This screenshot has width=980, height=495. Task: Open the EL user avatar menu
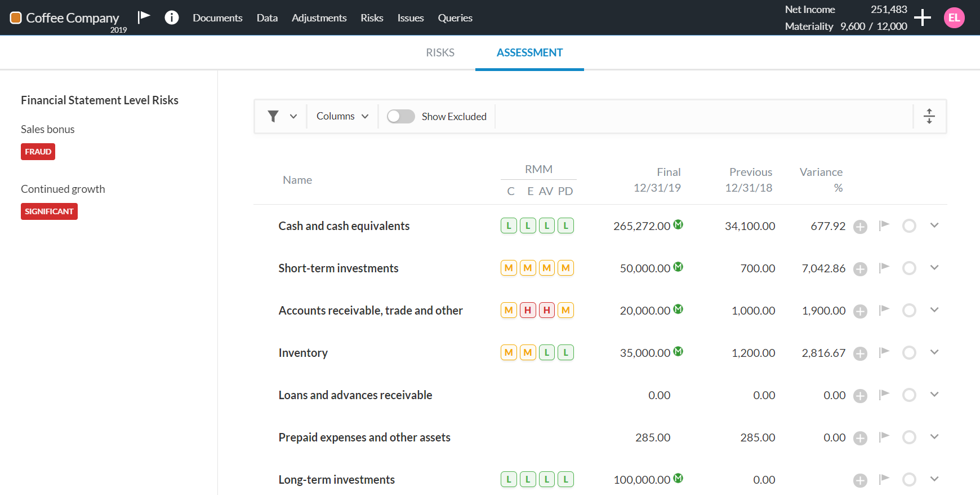point(954,18)
